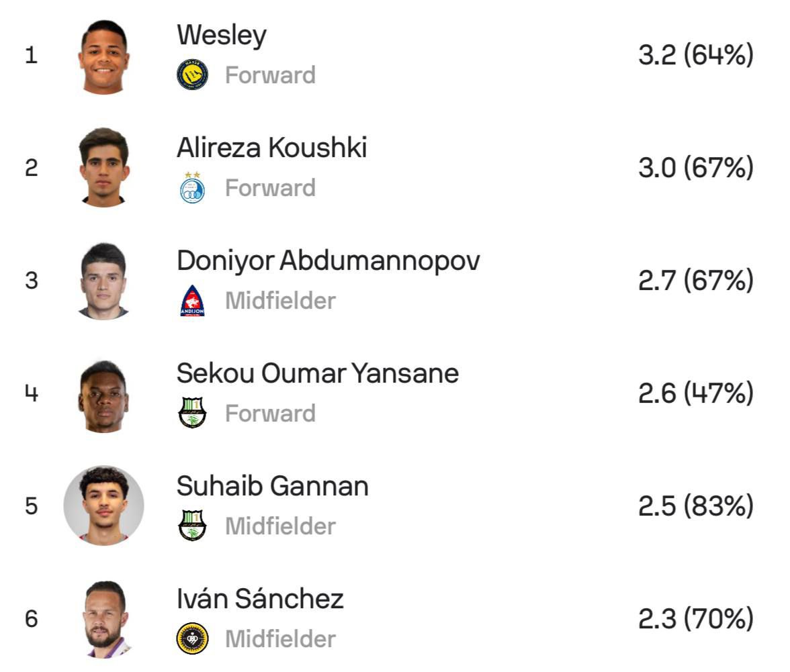Click the blue club crest under Alireza Koushki
The image size is (790, 672).
[192, 187]
